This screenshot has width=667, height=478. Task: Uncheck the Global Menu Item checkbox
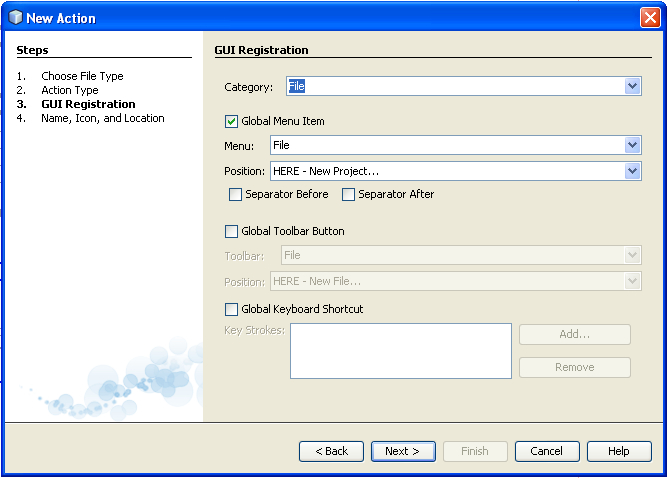coord(231,122)
